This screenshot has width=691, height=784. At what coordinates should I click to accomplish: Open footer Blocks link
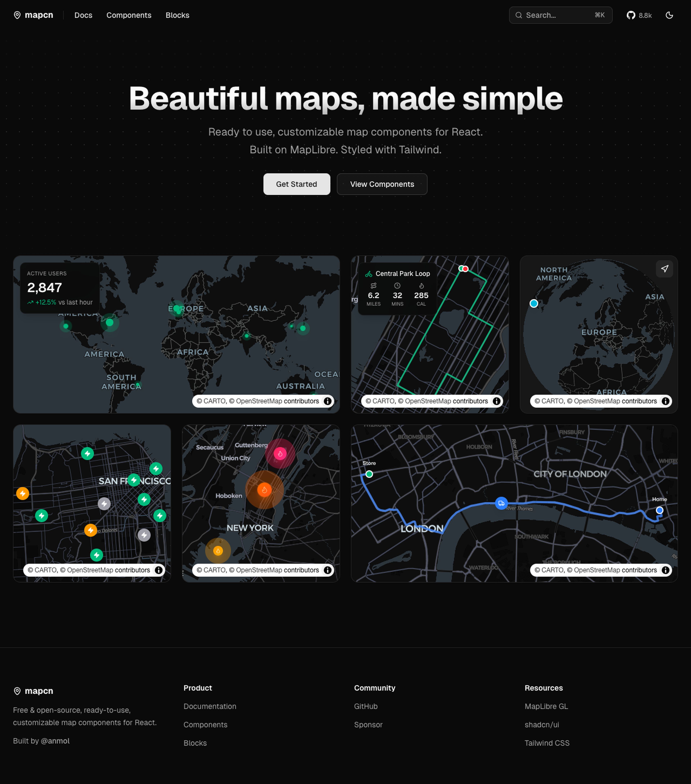pos(195,743)
